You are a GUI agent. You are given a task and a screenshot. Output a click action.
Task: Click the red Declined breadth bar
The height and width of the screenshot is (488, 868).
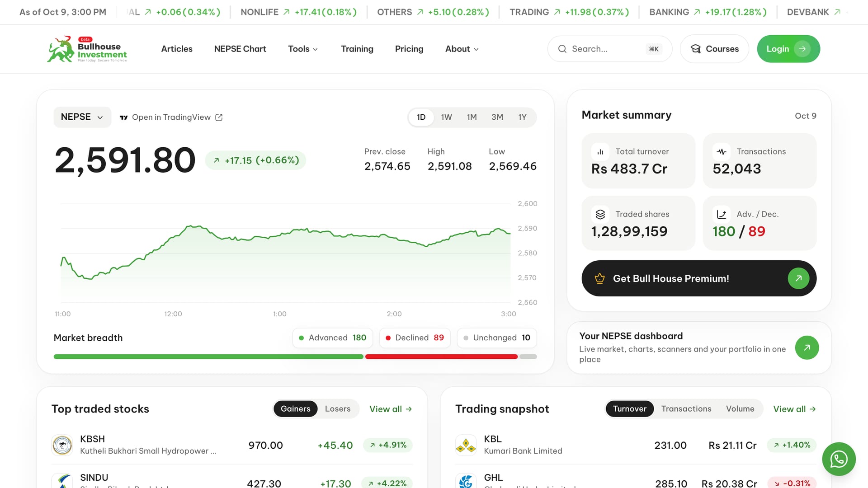[x=441, y=357]
